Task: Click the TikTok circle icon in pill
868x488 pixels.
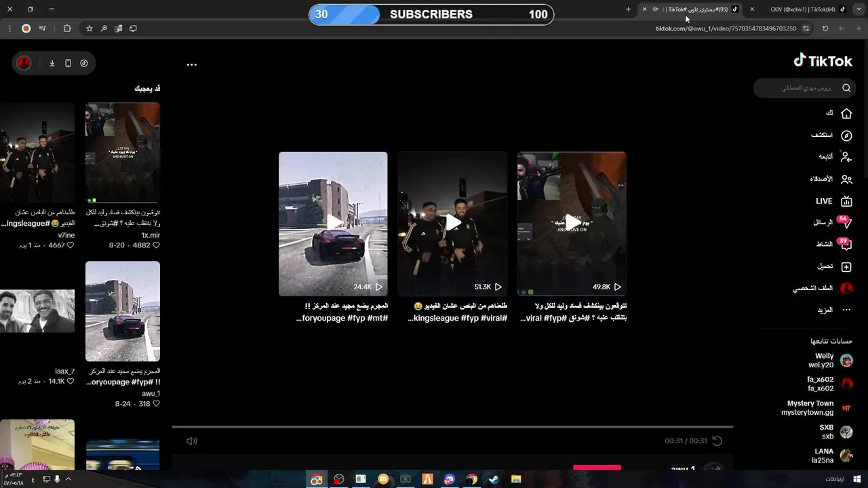Action: (84, 63)
